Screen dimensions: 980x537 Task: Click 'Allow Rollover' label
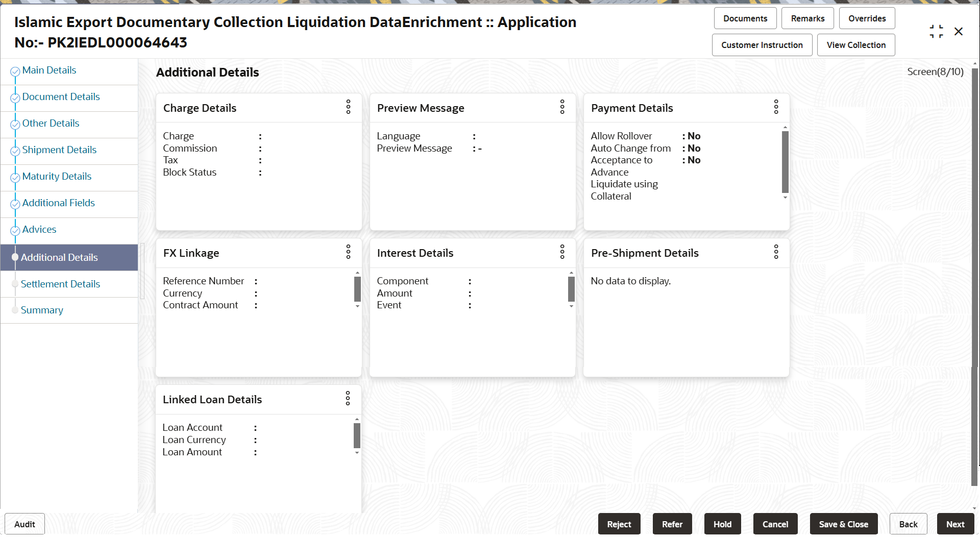[621, 136]
